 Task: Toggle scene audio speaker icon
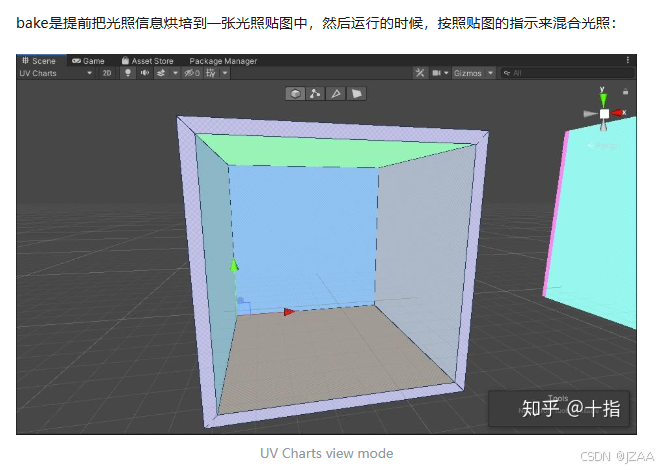pyautogui.click(x=145, y=73)
